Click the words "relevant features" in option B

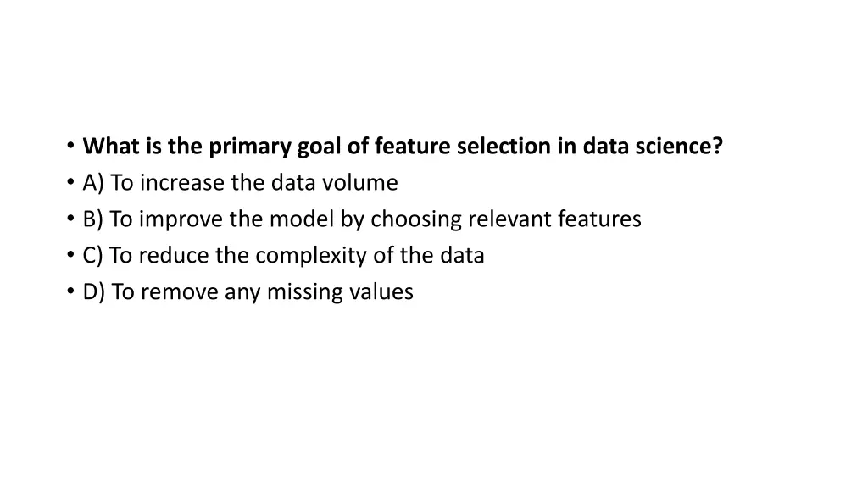point(556,219)
